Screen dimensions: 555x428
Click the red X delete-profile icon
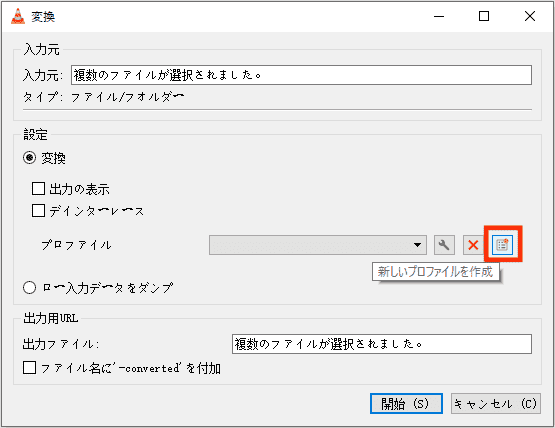pyautogui.click(x=473, y=245)
